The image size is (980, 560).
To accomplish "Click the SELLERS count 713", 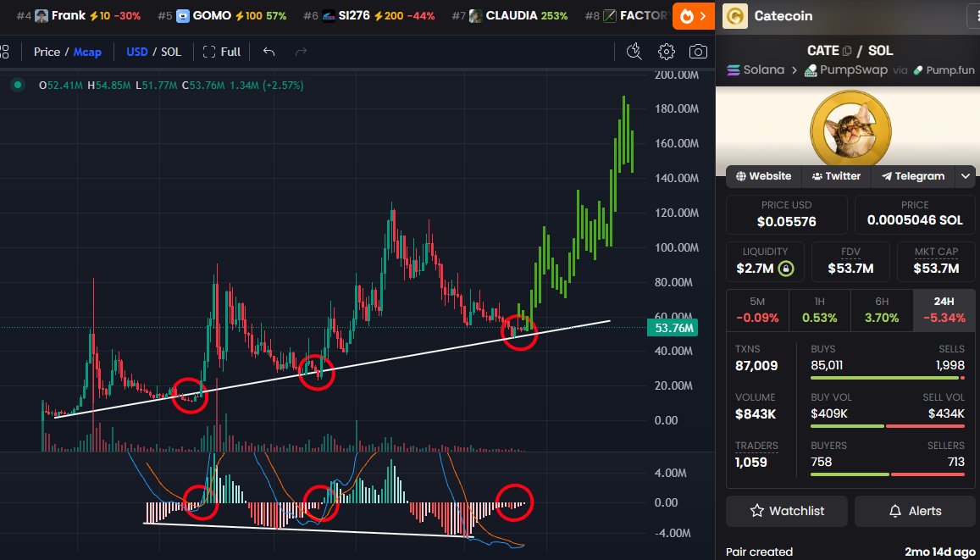I will click(x=955, y=462).
